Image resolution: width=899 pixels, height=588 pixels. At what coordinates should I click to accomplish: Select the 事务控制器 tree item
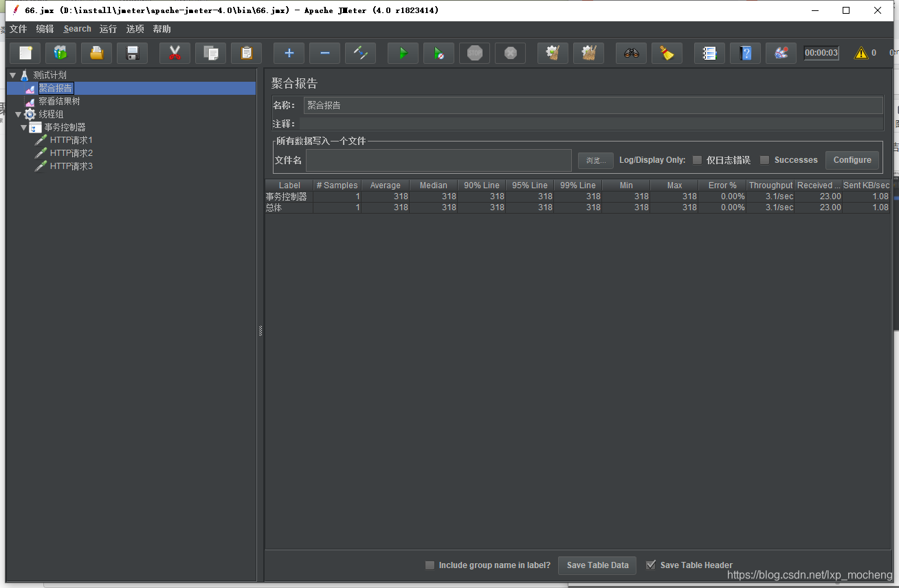pyautogui.click(x=65, y=127)
